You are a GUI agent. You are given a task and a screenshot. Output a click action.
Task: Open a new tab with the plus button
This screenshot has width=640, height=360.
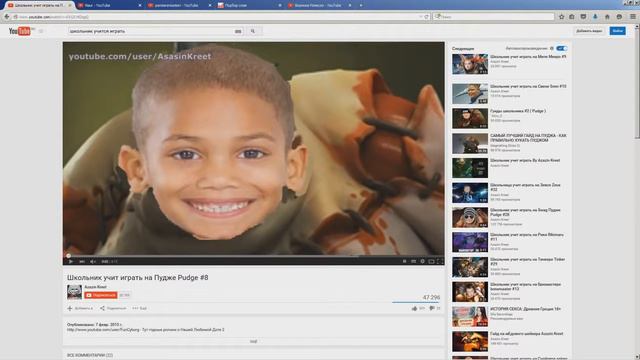pyautogui.click(x=361, y=5)
